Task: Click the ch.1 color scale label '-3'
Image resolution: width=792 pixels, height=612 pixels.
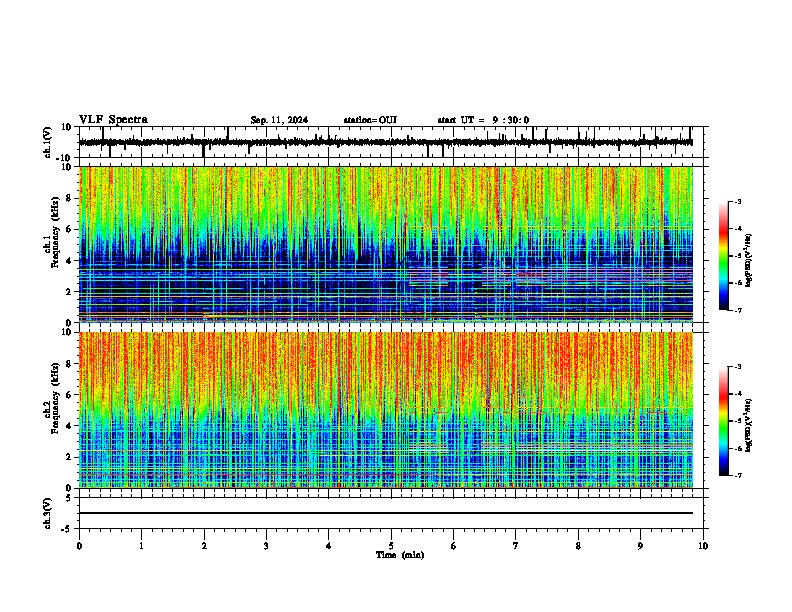Action: pyautogui.click(x=738, y=202)
